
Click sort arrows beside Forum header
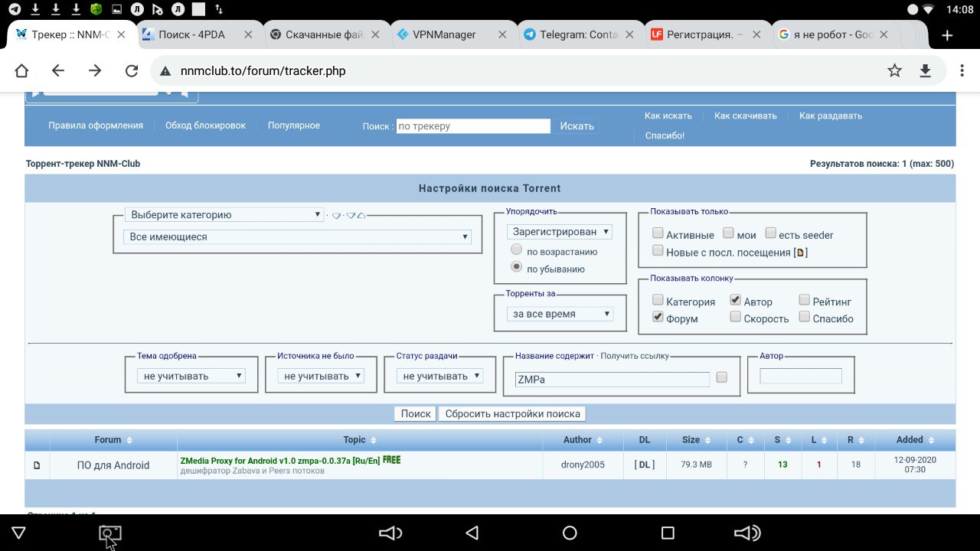pyautogui.click(x=129, y=440)
